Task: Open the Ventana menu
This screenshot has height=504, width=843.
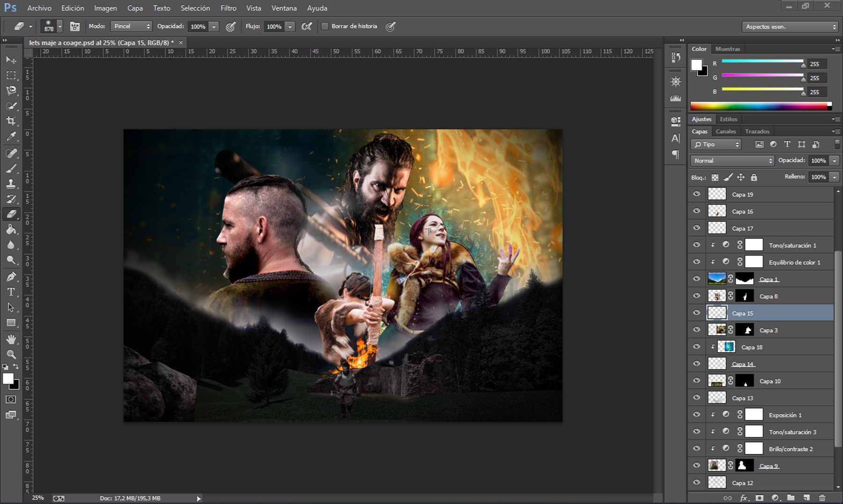Action: click(284, 8)
